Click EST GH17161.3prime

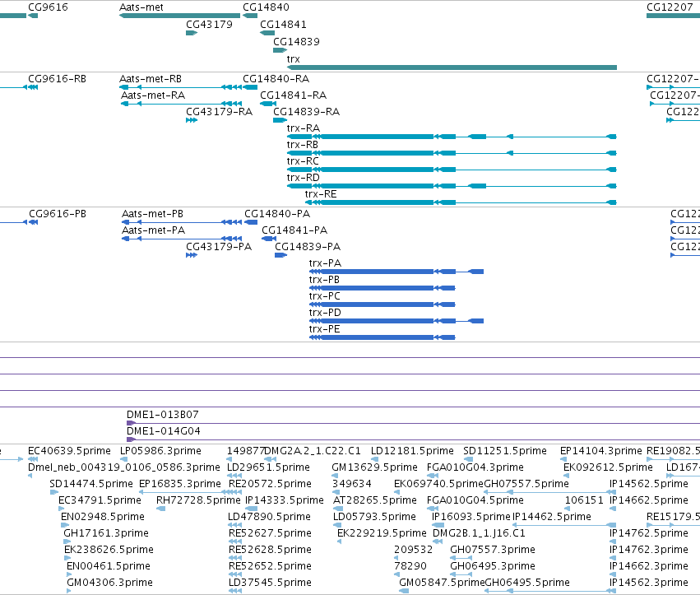tap(106, 533)
